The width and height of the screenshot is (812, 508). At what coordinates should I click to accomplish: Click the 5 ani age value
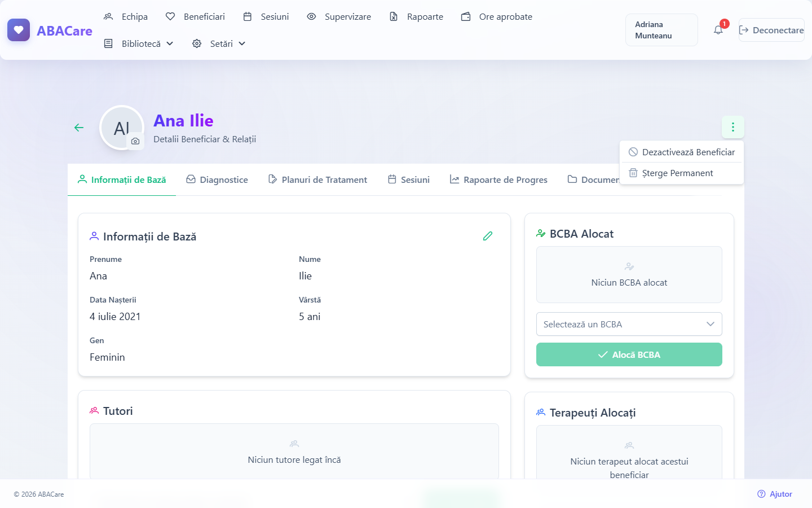310,317
